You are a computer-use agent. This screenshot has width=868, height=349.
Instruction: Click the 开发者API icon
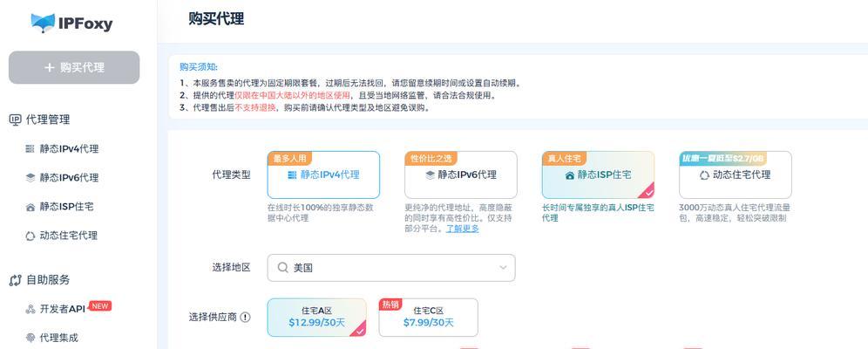(x=31, y=309)
